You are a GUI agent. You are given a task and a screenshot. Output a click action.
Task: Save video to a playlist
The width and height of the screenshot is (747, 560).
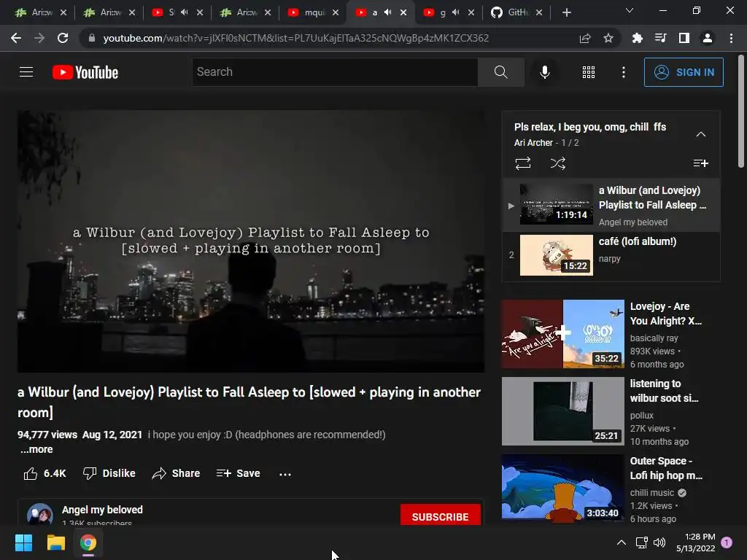(239, 473)
